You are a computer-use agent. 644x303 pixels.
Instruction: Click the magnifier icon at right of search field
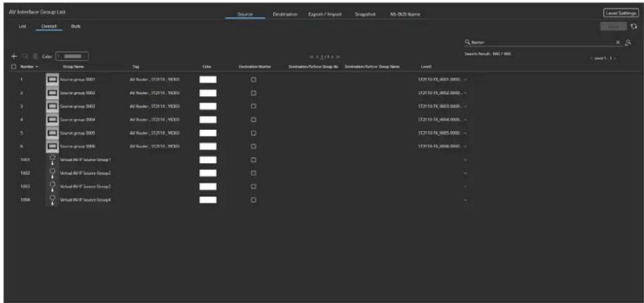pyautogui.click(x=628, y=42)
